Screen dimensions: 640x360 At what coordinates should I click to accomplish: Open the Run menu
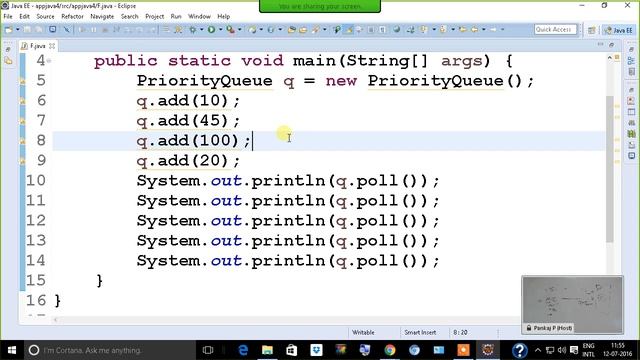(x=176, y=16)
